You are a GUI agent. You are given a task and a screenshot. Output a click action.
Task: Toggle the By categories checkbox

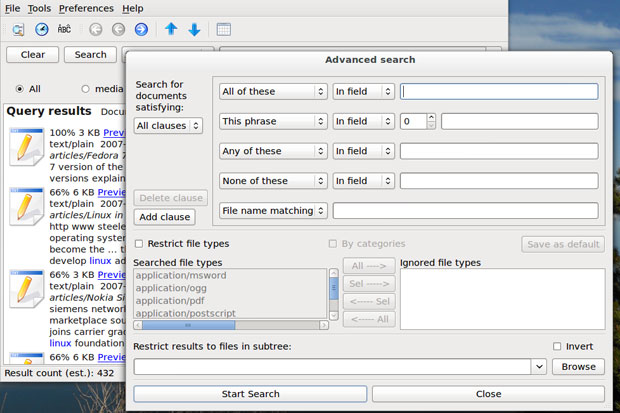(x=333, y=244)
